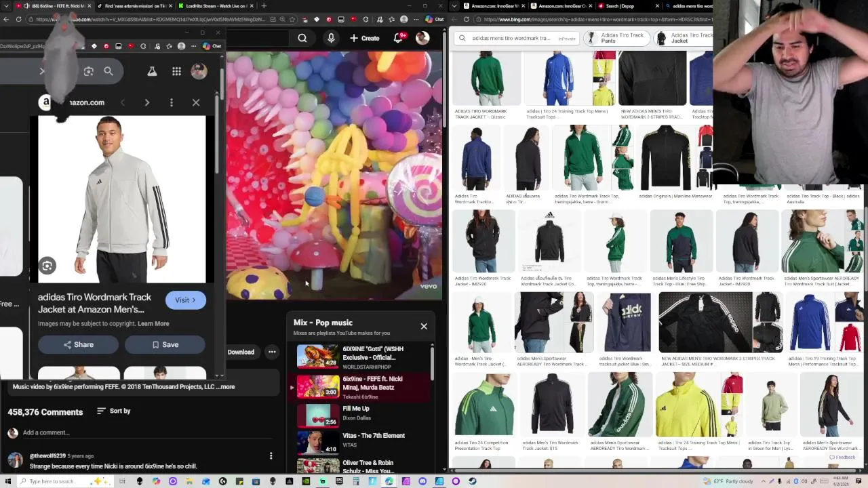The width and height of the screenshot is (868, 488).
Task: Click Google Lens camera icon in popup
Action: [x=88, y=71]
